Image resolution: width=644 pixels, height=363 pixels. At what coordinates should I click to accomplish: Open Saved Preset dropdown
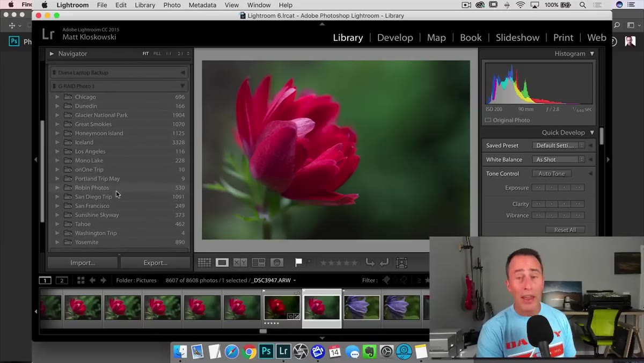(x=558, y=146)
